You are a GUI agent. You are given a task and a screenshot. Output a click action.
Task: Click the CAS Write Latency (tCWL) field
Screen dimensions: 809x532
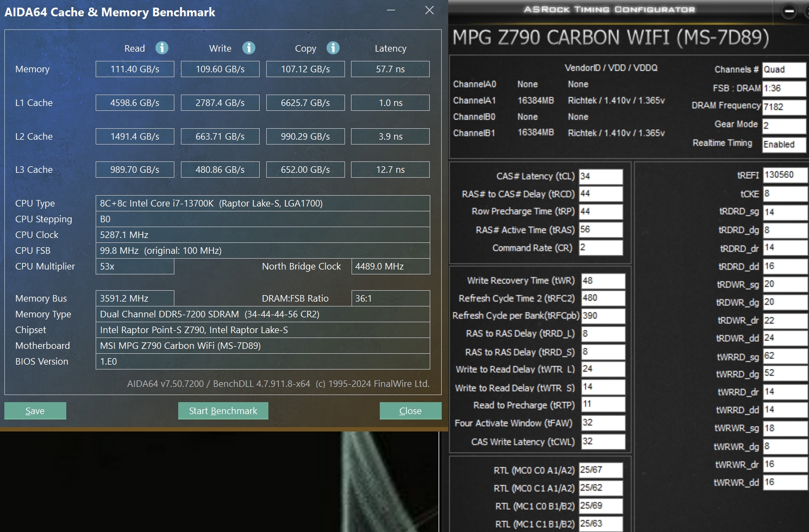[x=603, y=441]
